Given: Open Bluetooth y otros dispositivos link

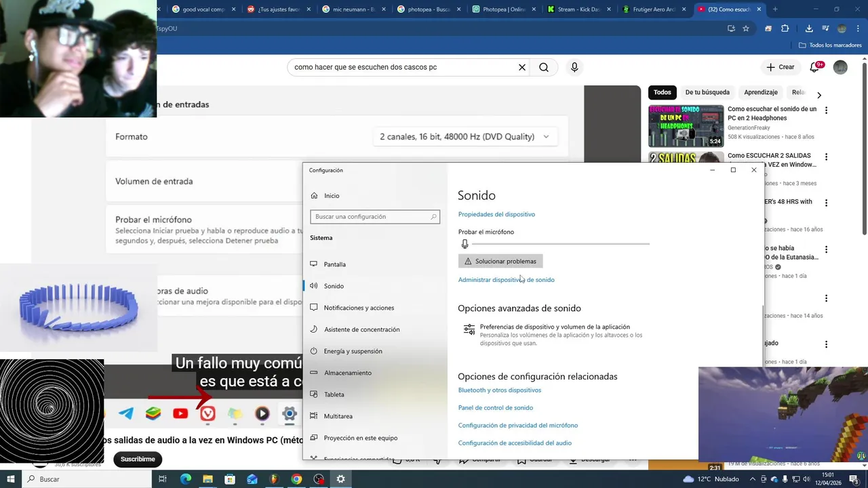Looking at the screenshot, I should (500, 390).
